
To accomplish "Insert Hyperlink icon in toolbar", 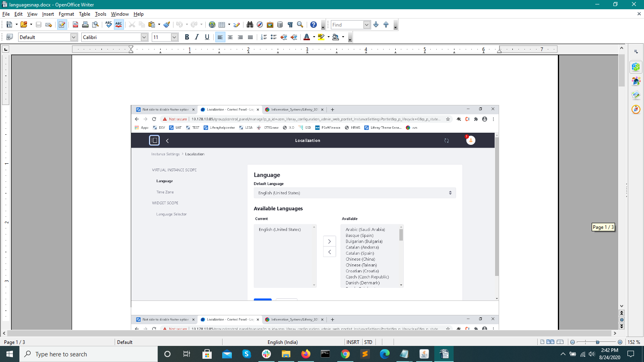I will point(212,25).
